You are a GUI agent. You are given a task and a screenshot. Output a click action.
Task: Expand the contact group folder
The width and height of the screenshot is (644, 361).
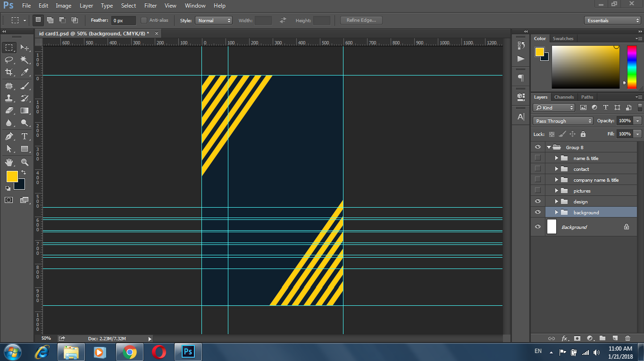coord(557,169)
